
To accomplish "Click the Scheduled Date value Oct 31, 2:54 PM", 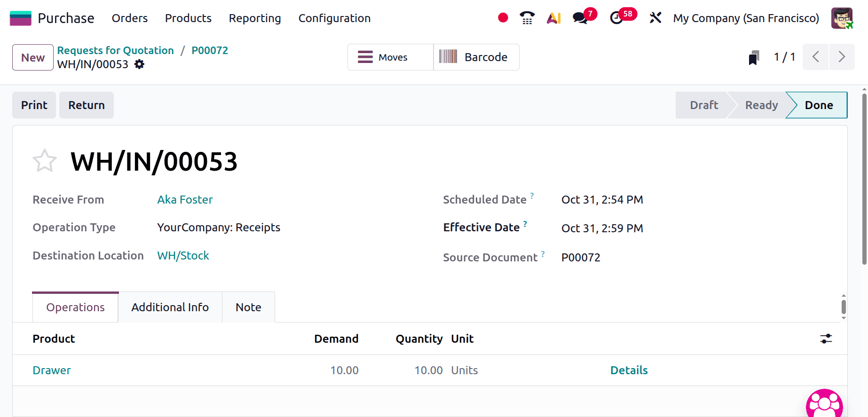I will coord(602,200).
